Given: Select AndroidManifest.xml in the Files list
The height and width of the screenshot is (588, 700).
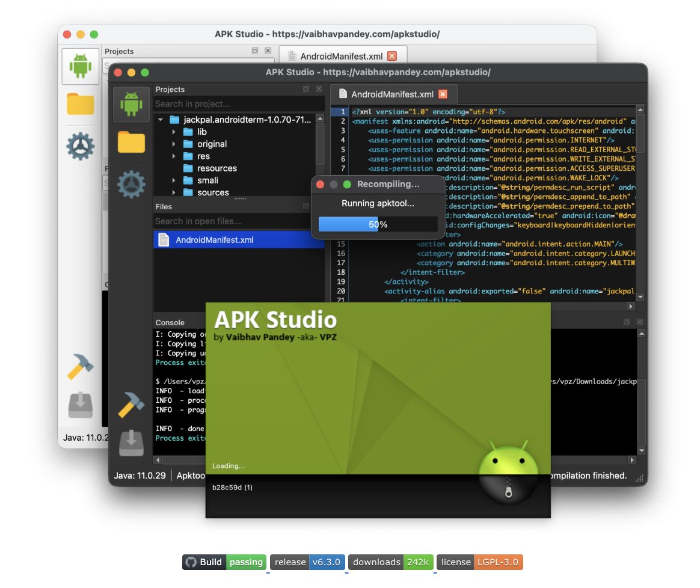Looking at the screenshot, I should pos(238,240).
